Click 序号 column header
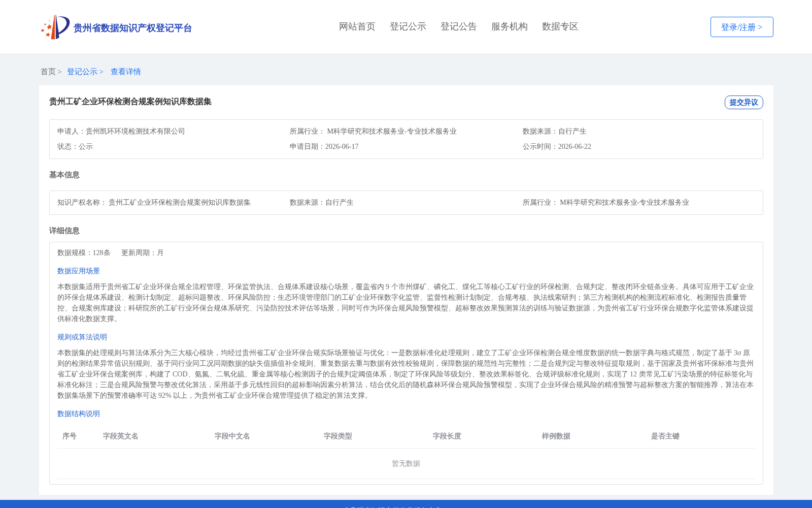 coord(70,436)
